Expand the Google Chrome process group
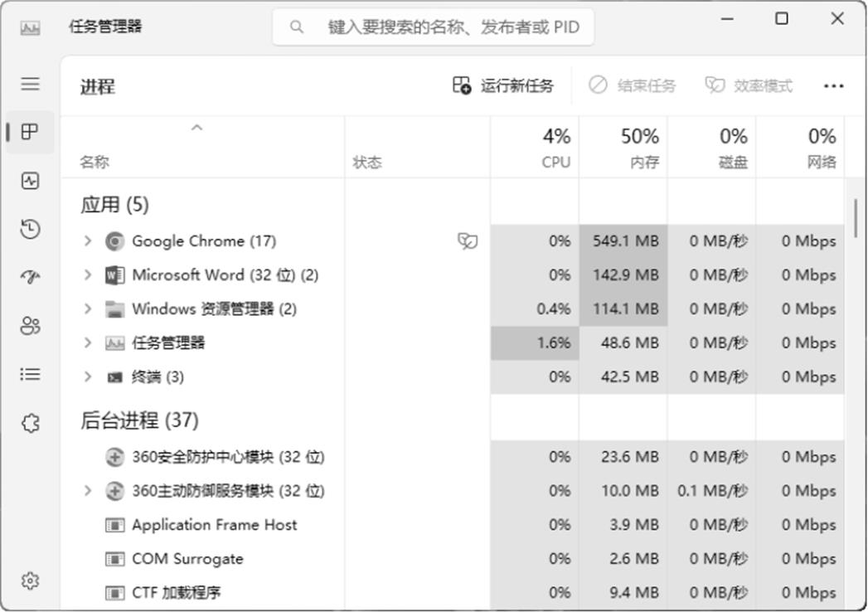 pos(88,241)
